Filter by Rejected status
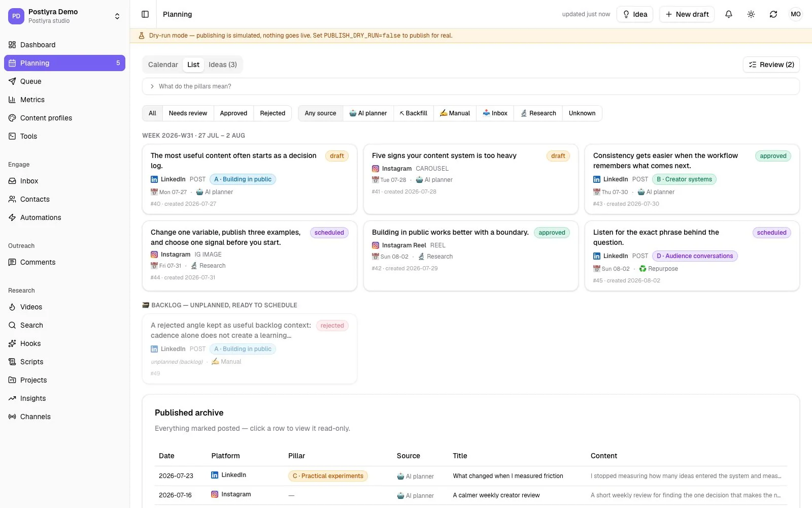The image size is (812, 508). pos(273,113)
